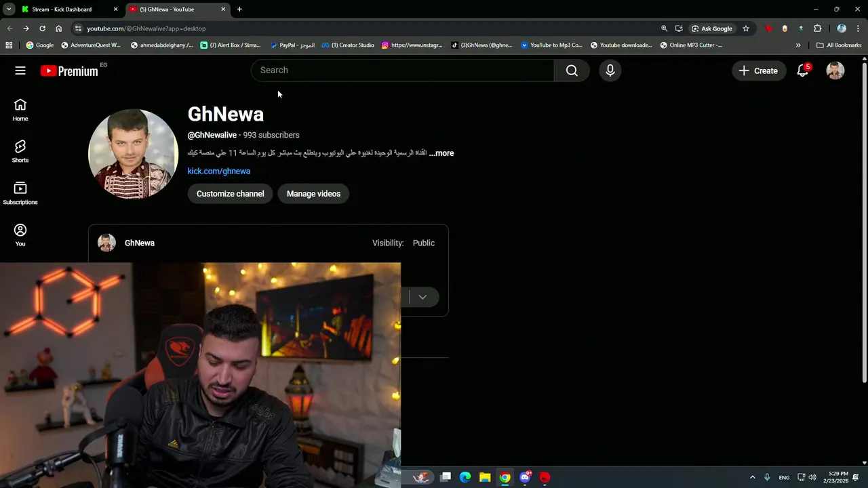Open YouTube notifications bell
The height and width of the screenshot is (488, 868).
click(x=803, y=70)
